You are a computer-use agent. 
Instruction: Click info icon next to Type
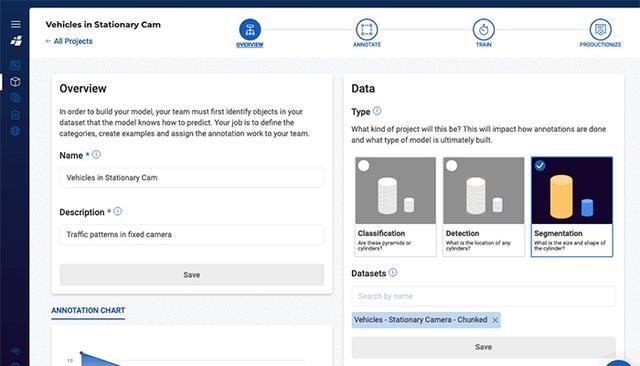377,111
